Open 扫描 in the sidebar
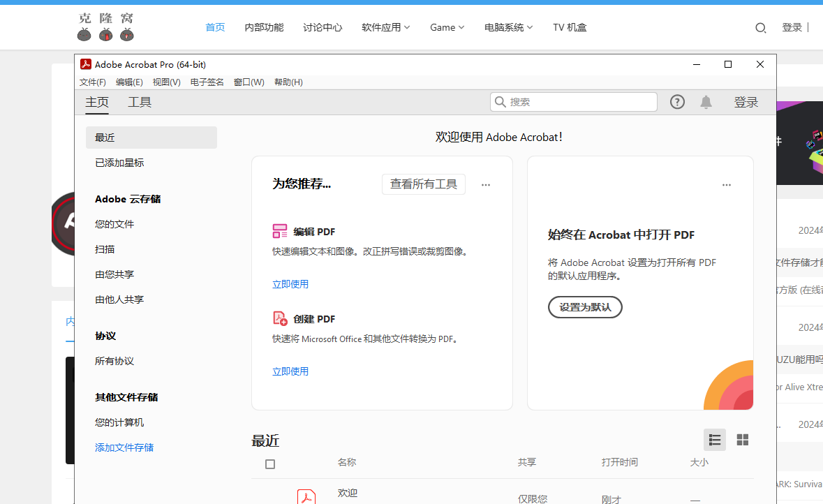Image resolution: width=823 pixels, height=504 pixels. pos(105,249)
